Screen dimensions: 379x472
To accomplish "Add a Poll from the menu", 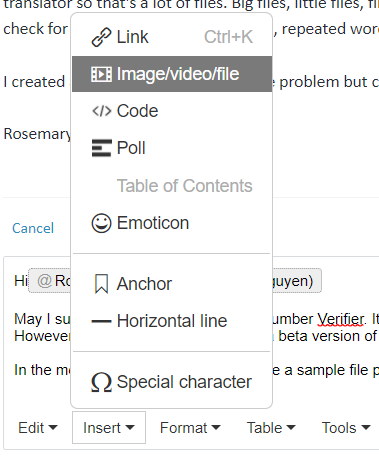I will 172,148.
